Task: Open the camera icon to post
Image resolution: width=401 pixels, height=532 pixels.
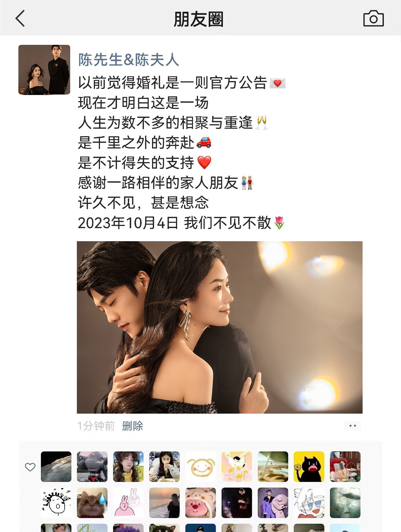Action: tap(373, 18)
